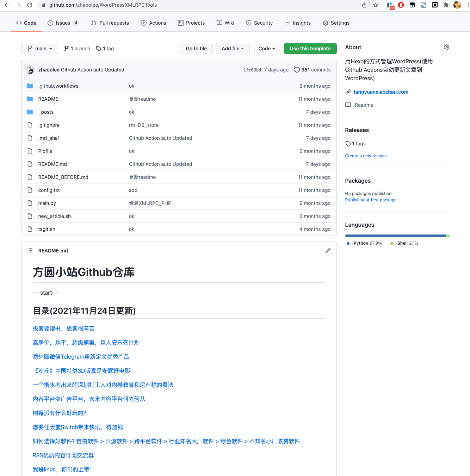
Task: Open the Pipfile file
Action: 45,151
